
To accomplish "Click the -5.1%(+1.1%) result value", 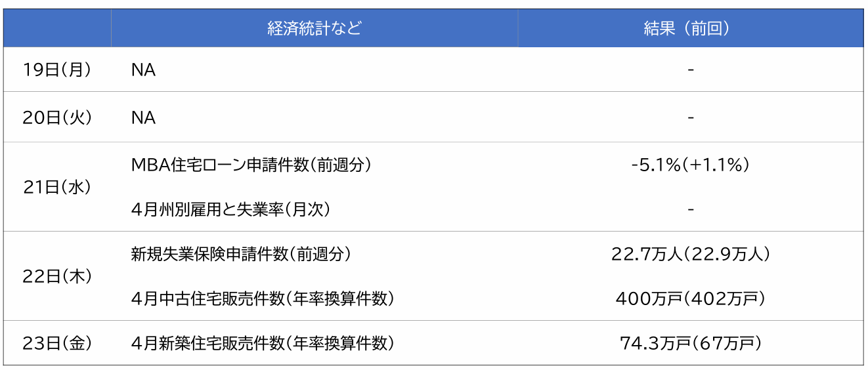I will tap(691, 165).
